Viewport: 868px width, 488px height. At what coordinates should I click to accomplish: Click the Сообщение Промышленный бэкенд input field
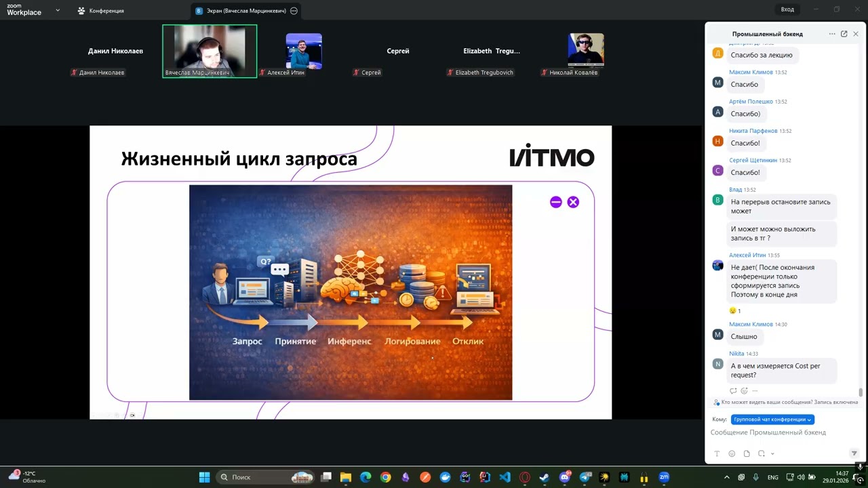[x=783, y=432]
